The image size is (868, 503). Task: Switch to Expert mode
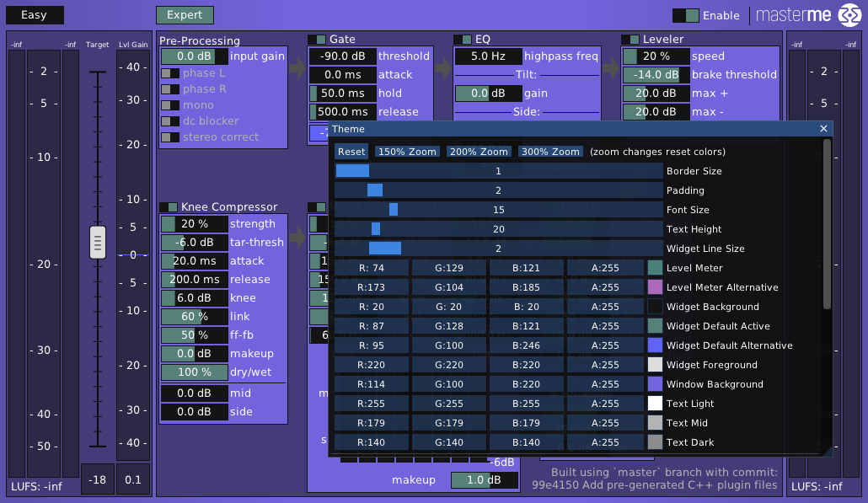(x=185, y=15)
